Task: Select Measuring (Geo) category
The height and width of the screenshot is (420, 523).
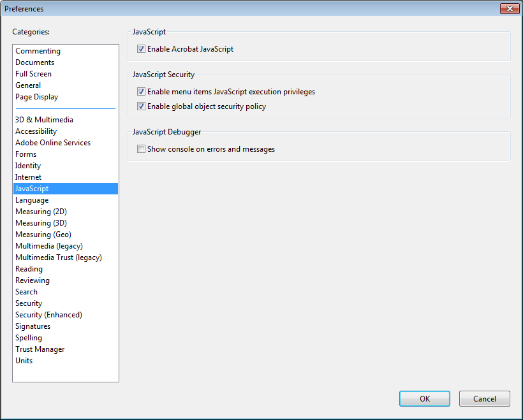Action: (66, 235)
